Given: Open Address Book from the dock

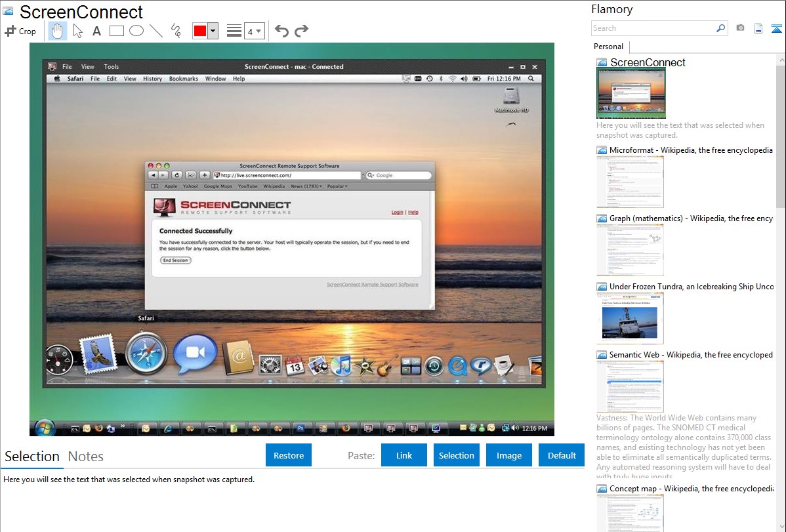Looking at the screenshot, I should point(239,357).
